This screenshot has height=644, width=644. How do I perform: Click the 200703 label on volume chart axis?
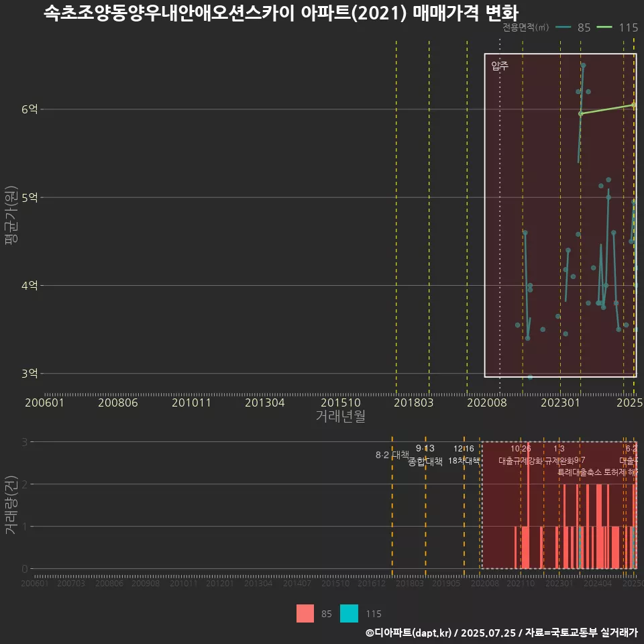tap(71, 583)
